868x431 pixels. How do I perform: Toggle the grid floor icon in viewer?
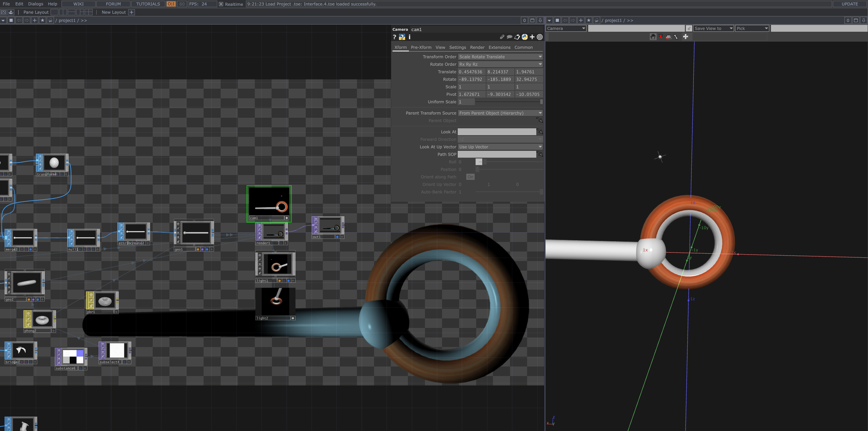pos(669,37)
